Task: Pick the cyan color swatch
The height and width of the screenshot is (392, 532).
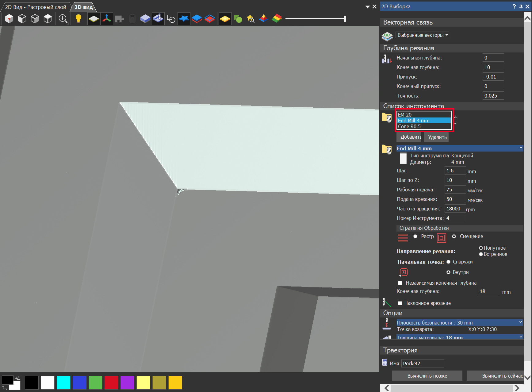Action: pos(63,382)
